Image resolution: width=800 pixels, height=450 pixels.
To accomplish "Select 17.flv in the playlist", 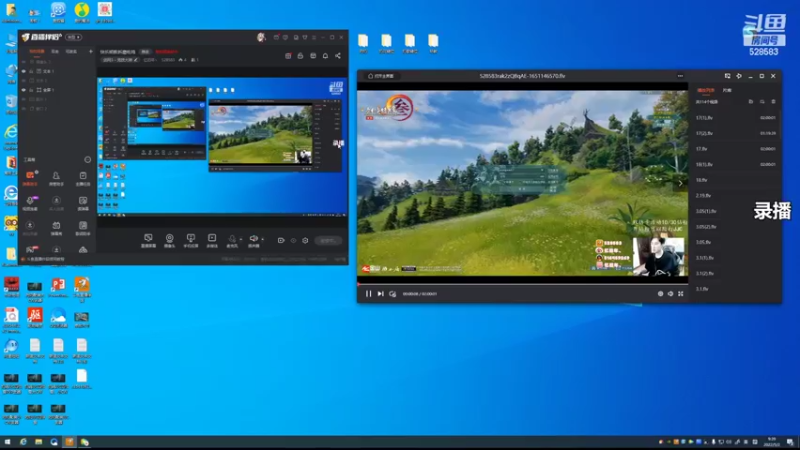I will click(735, 149).
